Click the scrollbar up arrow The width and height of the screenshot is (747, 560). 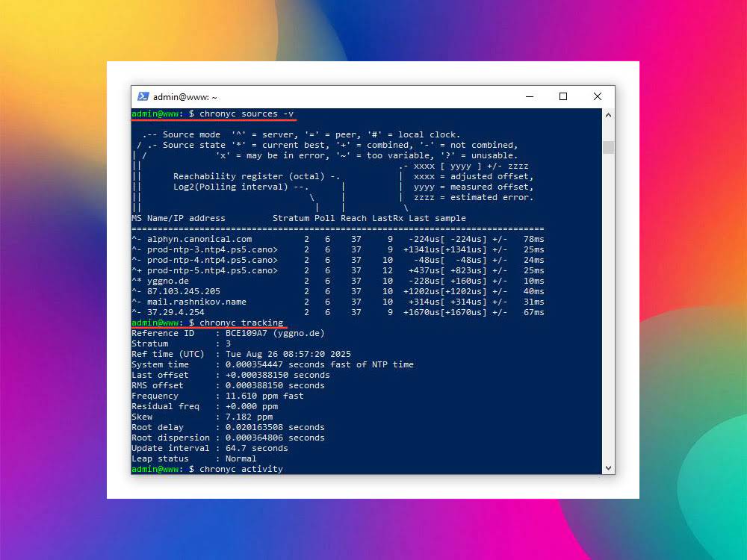pos(608,115)
